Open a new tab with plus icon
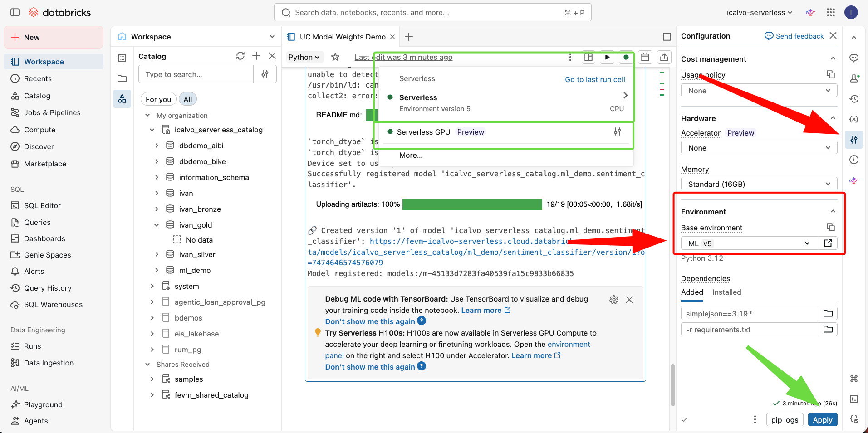 (x=409, y=37)
